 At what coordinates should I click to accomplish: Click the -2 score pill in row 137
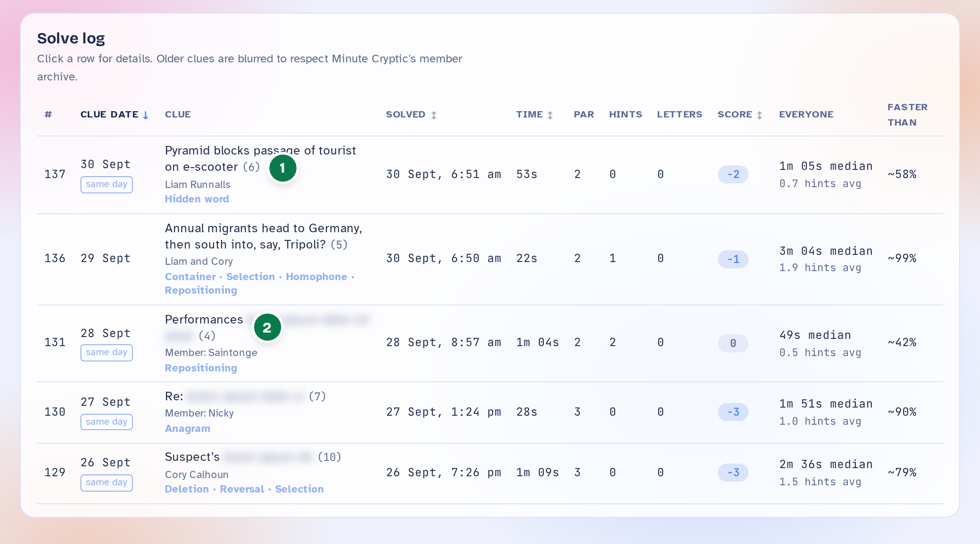click(733, 174)
